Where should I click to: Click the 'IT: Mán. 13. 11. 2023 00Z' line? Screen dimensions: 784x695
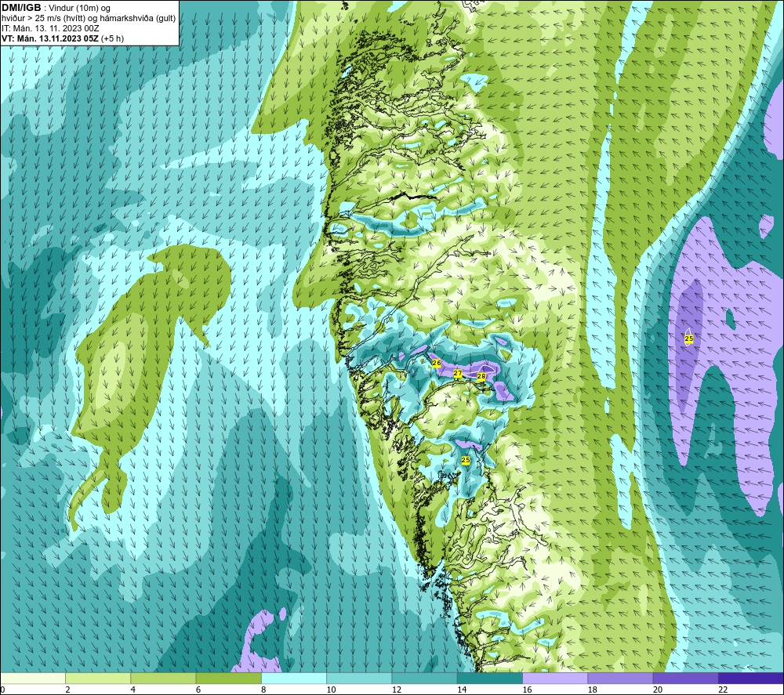click(50, 28)
